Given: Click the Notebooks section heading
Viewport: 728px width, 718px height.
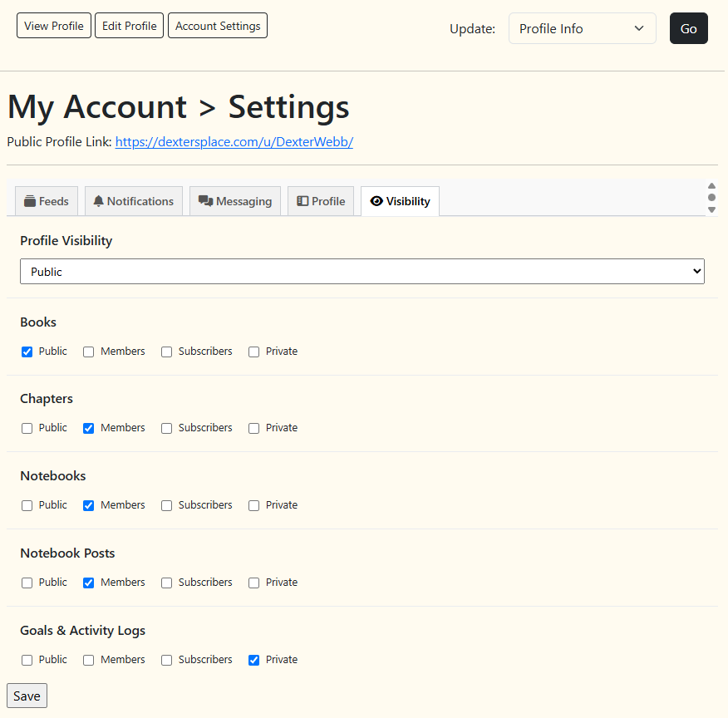Looking at the screenshot, I should 53,475.
